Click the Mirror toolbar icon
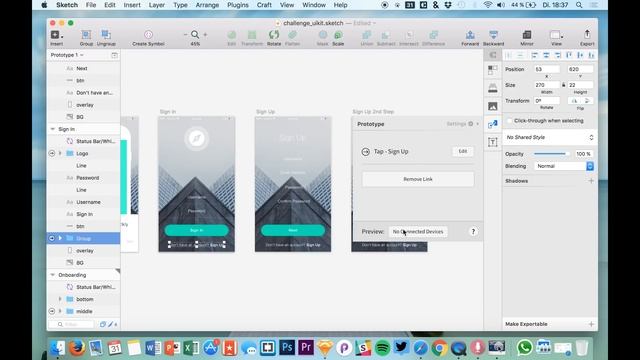 [527, 35]
